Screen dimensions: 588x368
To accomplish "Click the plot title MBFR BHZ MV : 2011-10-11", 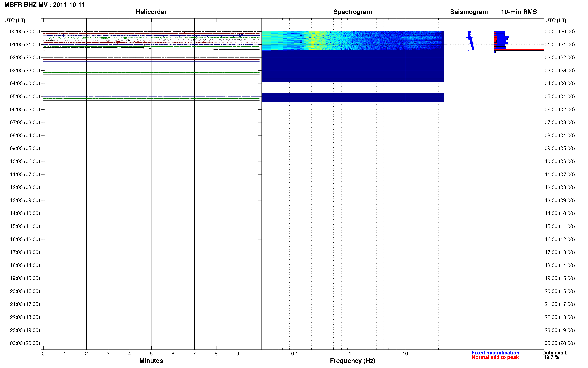I will [45, 5].
